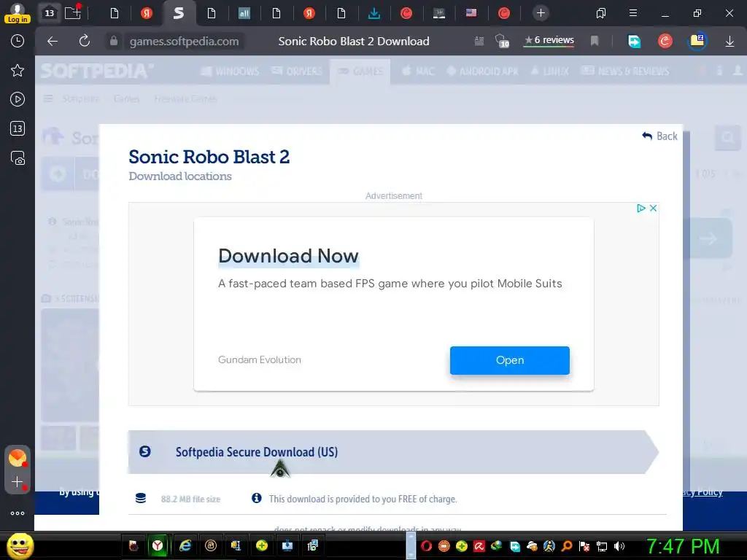Image resolution: width=747 pixels, height=560 pixels.
Task: Click the Log in profile icon
Action: pyautogui.click(x=18, y=13)
